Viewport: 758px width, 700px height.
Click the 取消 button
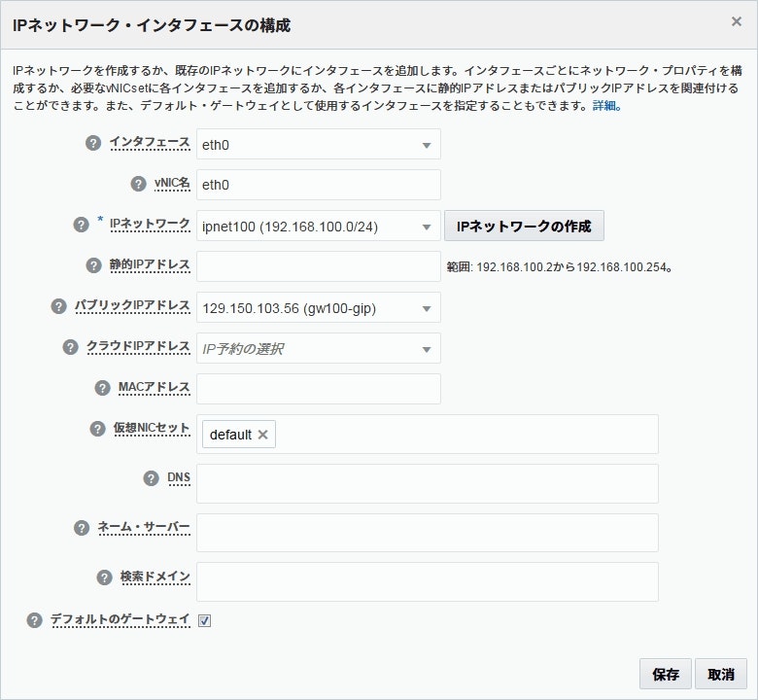(721, 674)
